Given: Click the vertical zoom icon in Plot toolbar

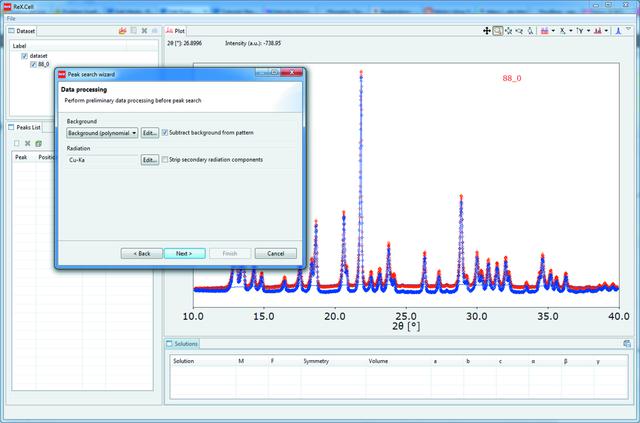Looking at the screenshot, I should (x=530, y=31).
